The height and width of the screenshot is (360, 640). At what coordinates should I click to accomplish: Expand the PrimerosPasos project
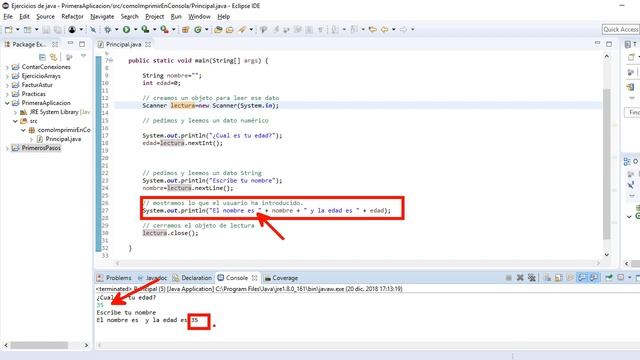pos(7,148)
